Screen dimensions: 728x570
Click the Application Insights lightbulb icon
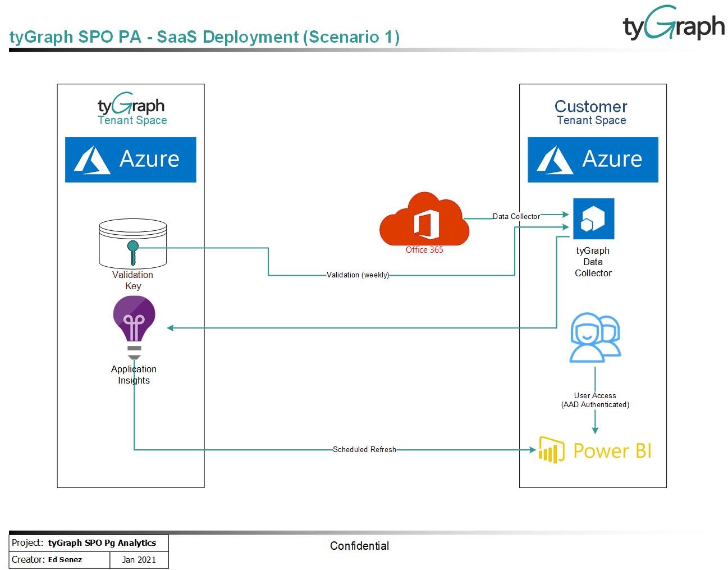134,319
